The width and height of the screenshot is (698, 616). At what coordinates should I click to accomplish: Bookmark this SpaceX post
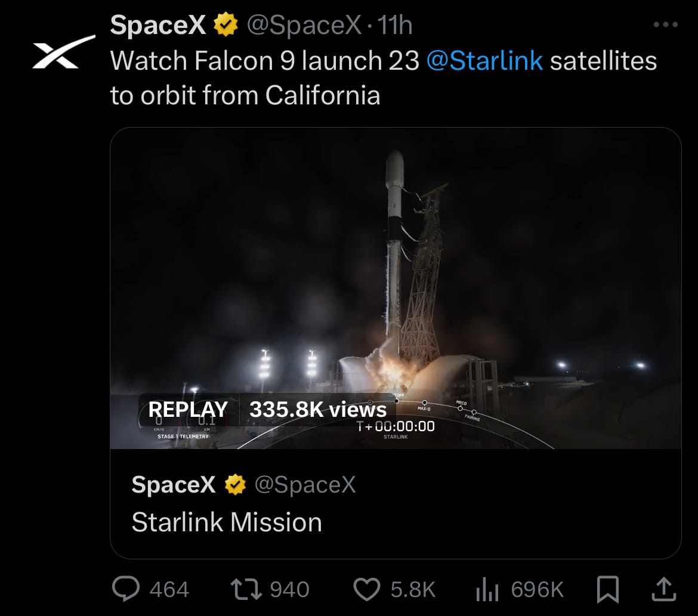pos(608,589)
